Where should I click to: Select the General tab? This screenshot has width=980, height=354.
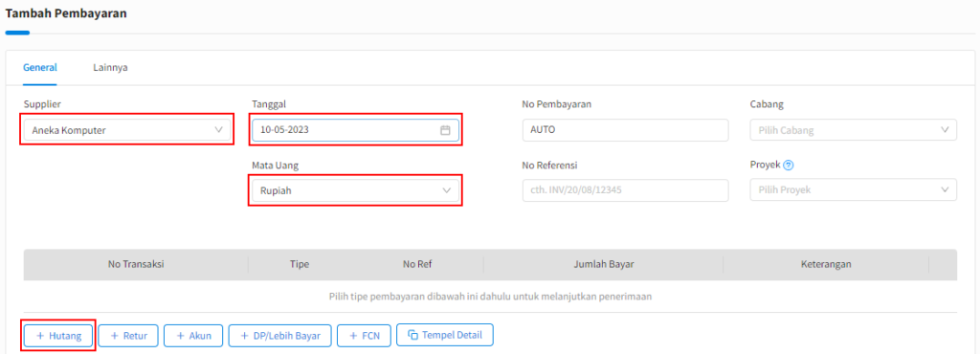40,67
